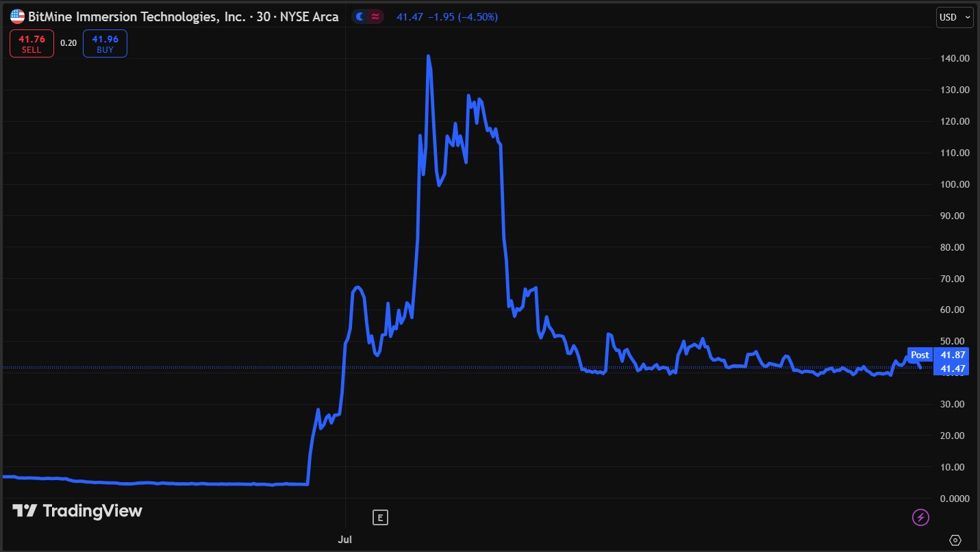Image resolution: width=980 pixels, height=552 pixels.
Task: Click the 41.87 post-market price label
Action: pos(953,355)
